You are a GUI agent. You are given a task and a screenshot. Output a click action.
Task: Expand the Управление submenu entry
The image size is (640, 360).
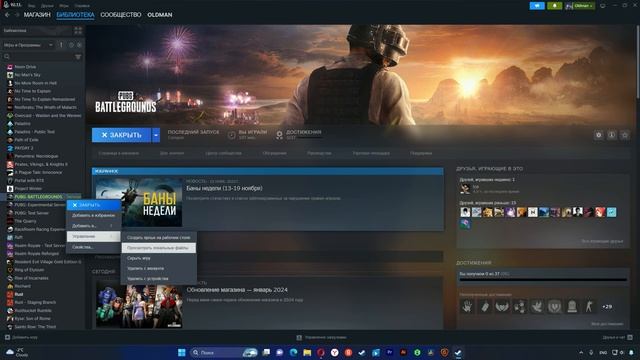point(93,236)
